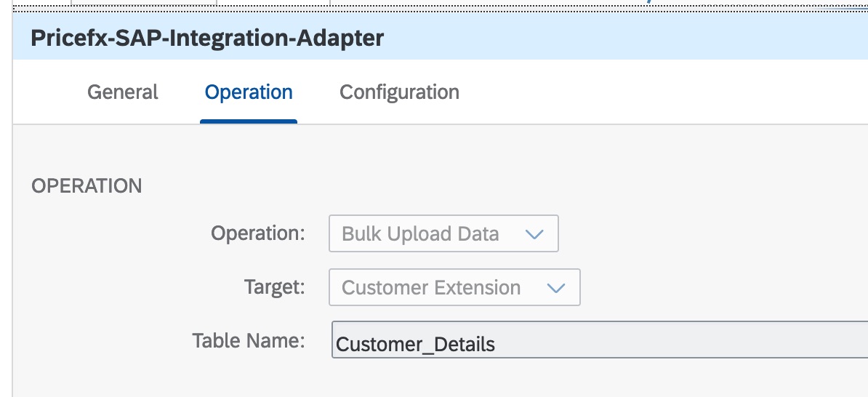Click the 'Target:' field label

pos(274,287)
